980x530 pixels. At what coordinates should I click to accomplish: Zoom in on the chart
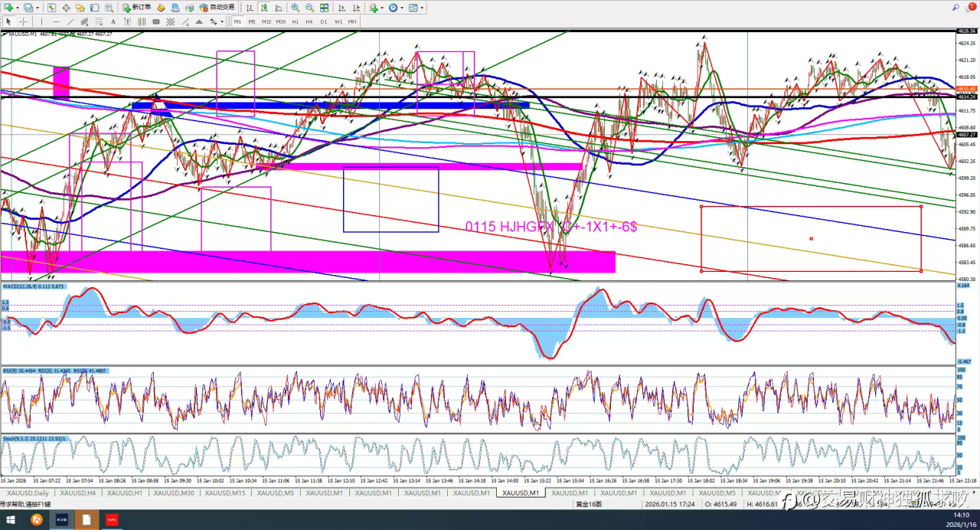[295, 8]
